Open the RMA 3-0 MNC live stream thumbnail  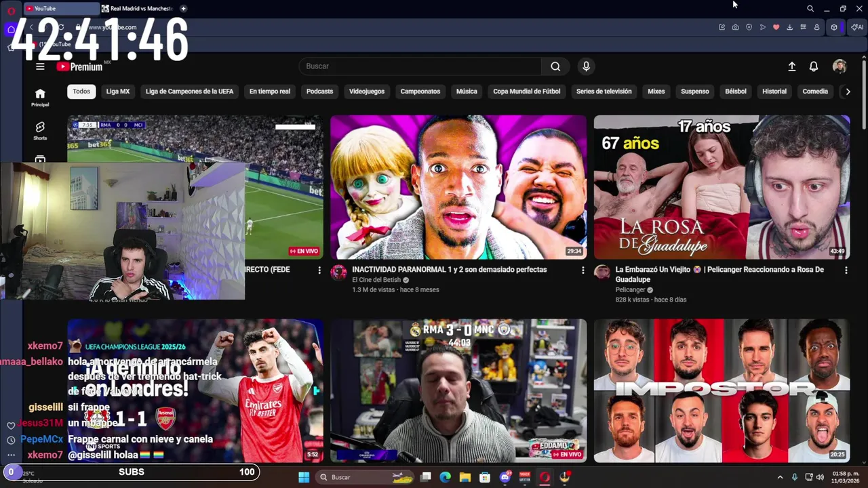(x=458, y=391)
